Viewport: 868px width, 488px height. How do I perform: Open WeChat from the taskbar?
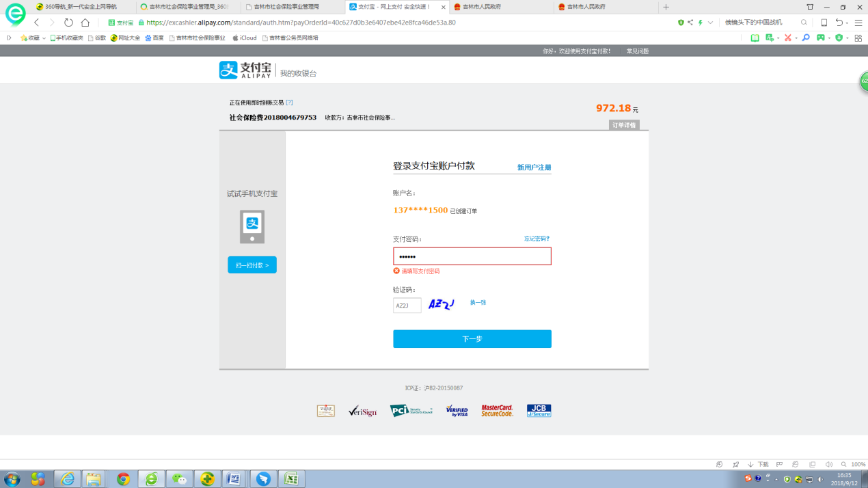(x=179, y=478)
